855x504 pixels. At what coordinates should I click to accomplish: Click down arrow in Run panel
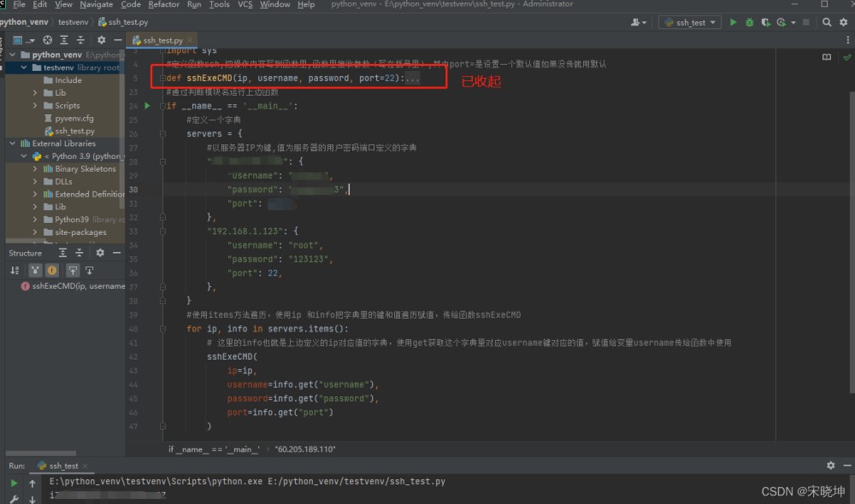coord(32,500)
